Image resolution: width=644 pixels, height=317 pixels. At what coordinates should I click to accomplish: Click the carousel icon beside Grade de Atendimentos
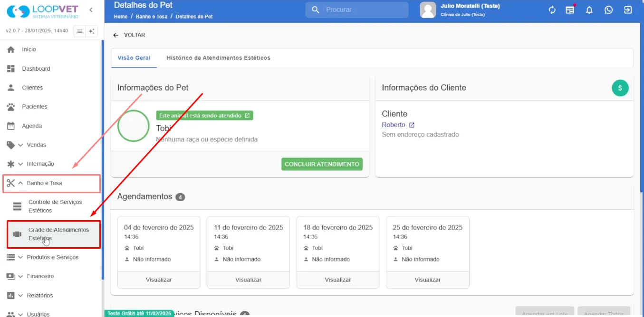click(x=17, y=234)
